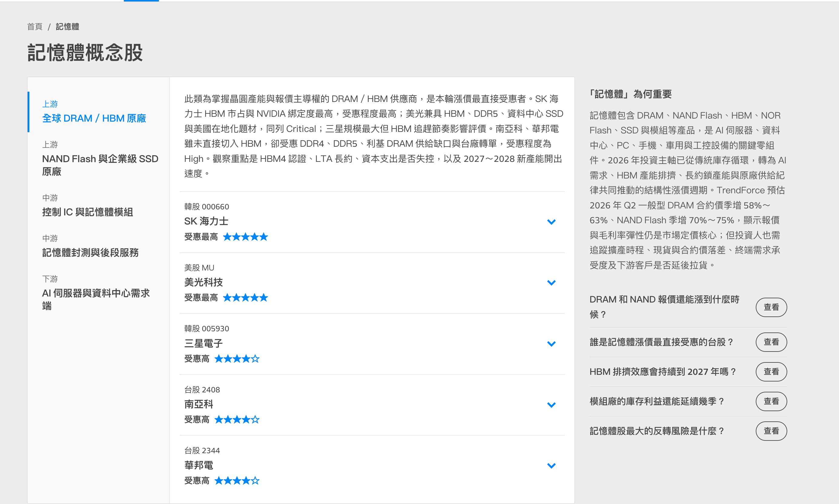
Task: Click the DRAM 和 NAND 報價還能漲到什麼時候 question text
Action: point(664,307)
